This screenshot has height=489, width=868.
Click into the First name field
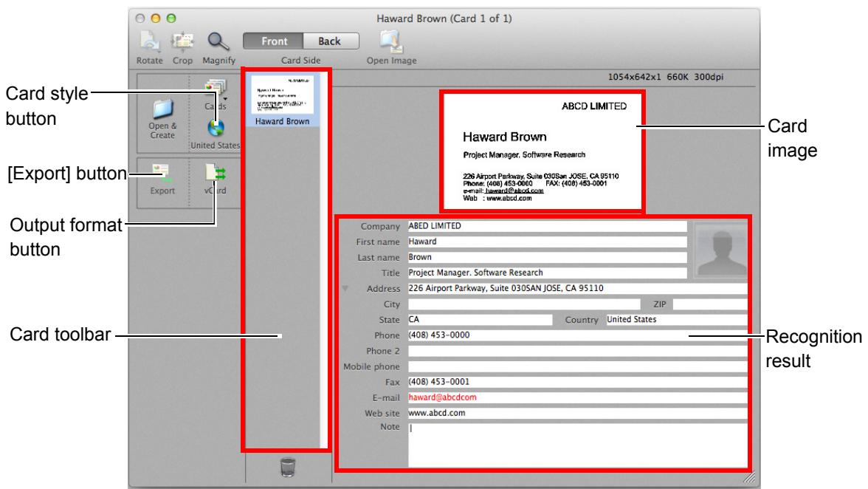click(x=547, y=242)
